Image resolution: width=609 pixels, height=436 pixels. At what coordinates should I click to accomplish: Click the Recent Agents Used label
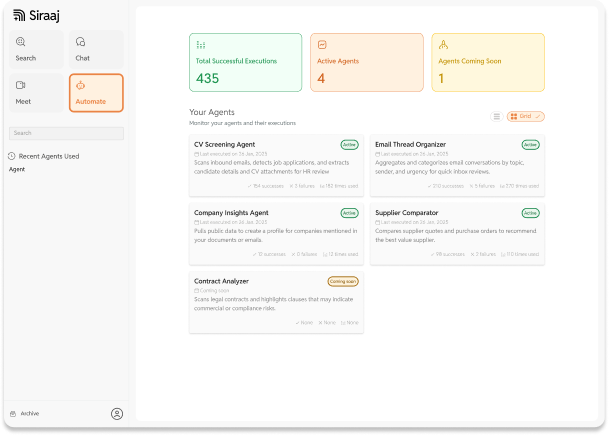(49, 156)
